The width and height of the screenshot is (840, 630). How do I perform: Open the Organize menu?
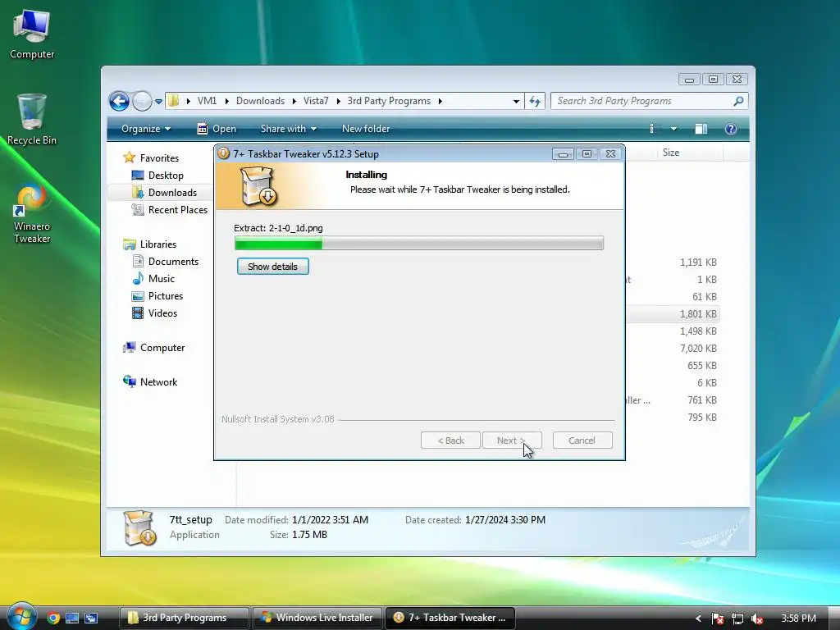click(146, 129)
